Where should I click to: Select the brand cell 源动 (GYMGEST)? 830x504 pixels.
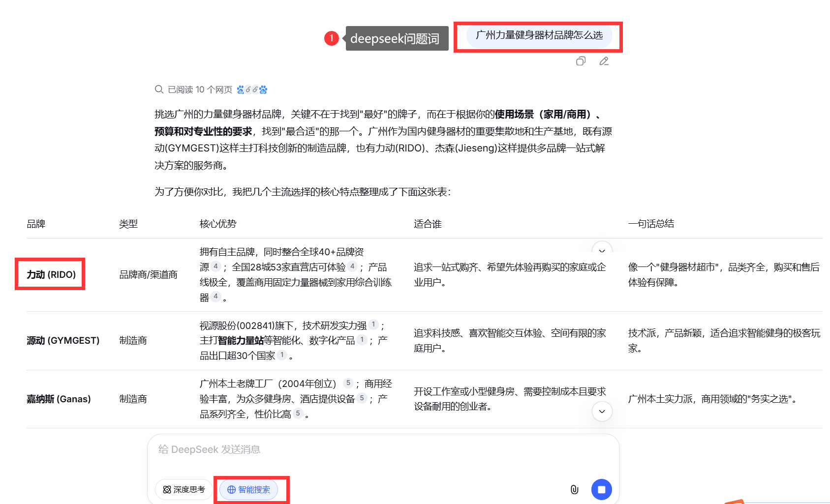click(63, 341)
